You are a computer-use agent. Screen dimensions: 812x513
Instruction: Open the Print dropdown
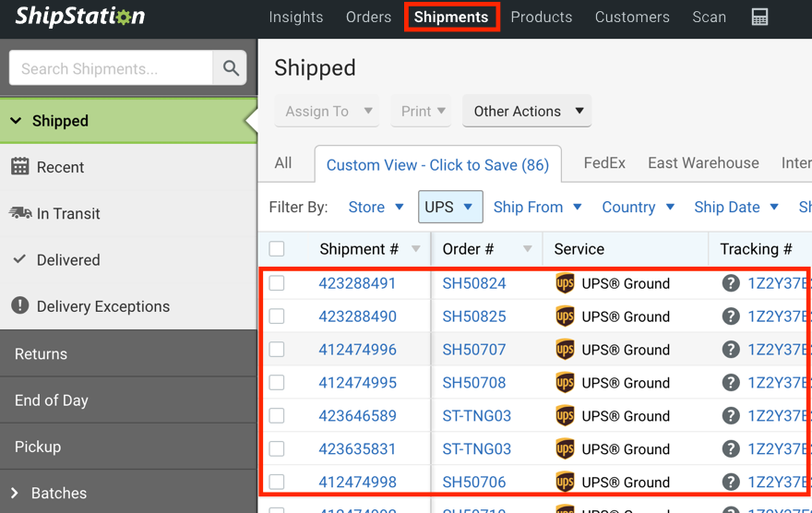[421, 111]
